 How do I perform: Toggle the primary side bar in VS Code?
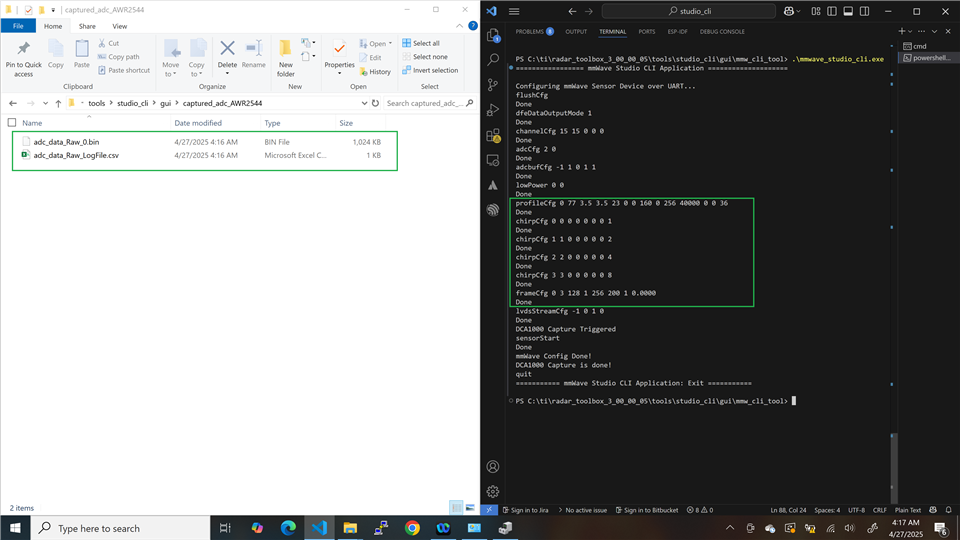click(832, 11)
